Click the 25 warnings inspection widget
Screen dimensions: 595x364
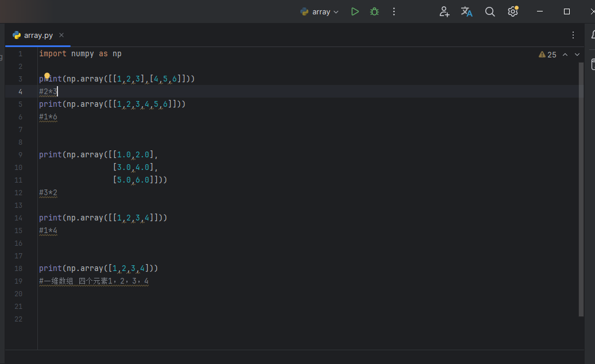tap(547, 55)
